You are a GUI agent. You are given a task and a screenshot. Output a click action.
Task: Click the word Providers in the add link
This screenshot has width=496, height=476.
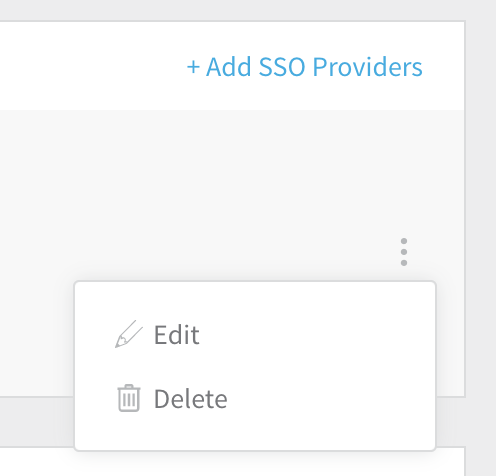tap(368, 67)
